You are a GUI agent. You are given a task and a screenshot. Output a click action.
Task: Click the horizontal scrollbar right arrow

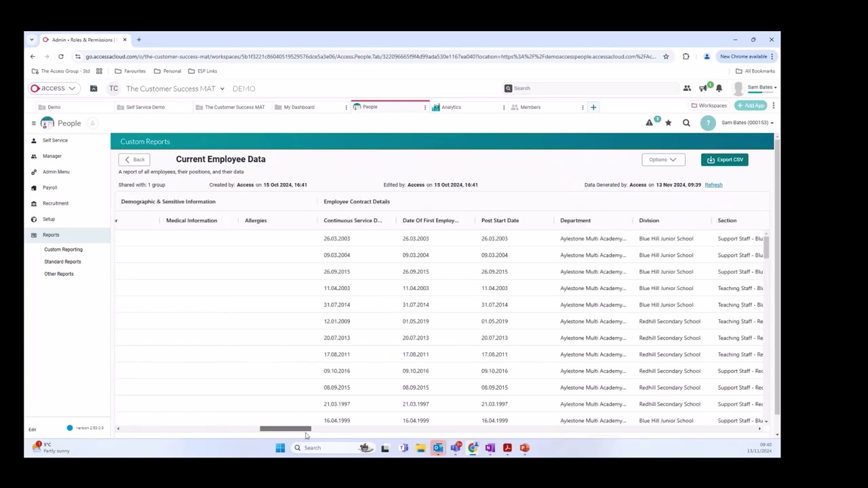(x=759, y=428)
